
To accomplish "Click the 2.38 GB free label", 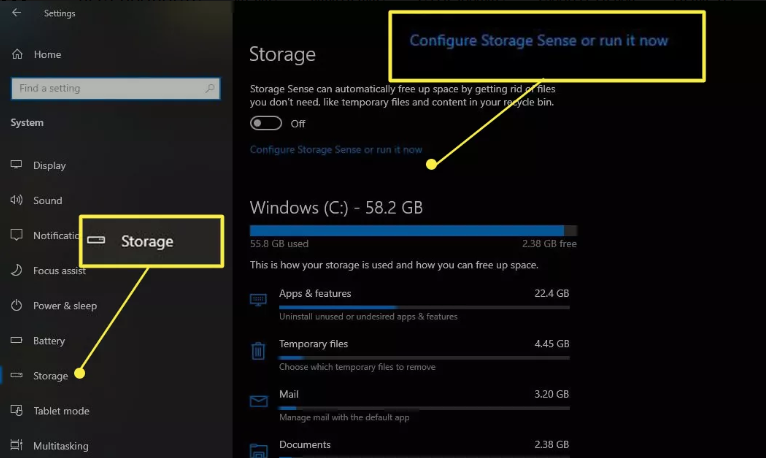I will [549, 244].
